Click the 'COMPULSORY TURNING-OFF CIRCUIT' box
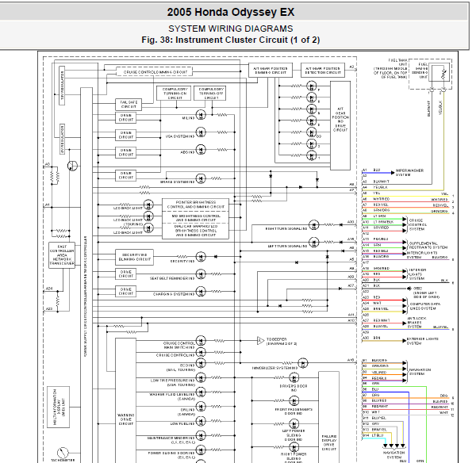476x463 pixels. (210, 93)
